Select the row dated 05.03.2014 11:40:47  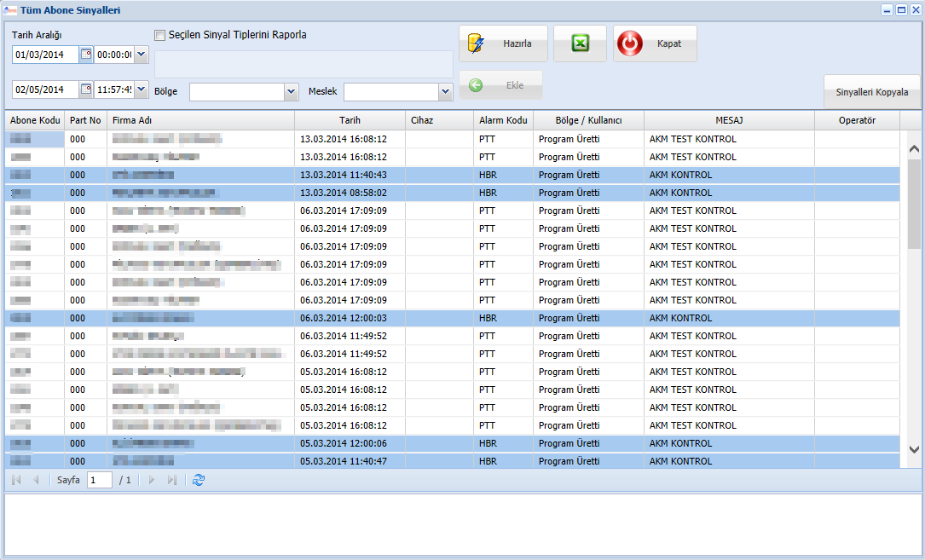[453, 461]
